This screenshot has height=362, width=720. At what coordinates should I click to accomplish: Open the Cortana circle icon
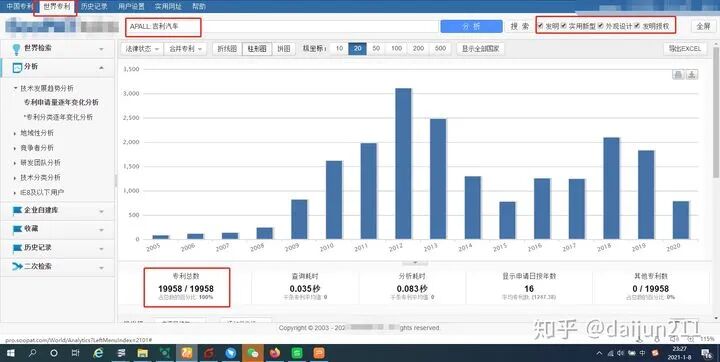pos(54,353)
